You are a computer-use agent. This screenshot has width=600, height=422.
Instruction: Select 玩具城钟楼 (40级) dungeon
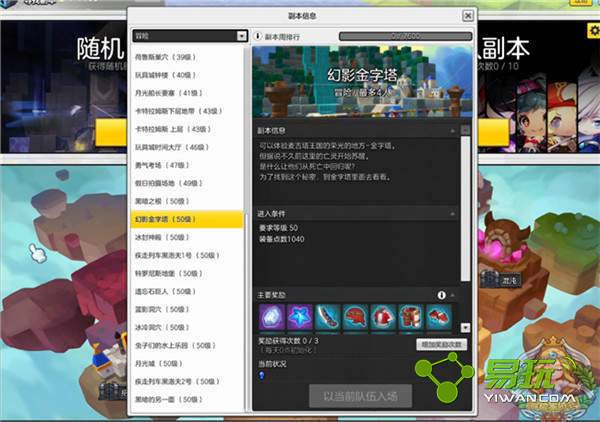[187, 75]
